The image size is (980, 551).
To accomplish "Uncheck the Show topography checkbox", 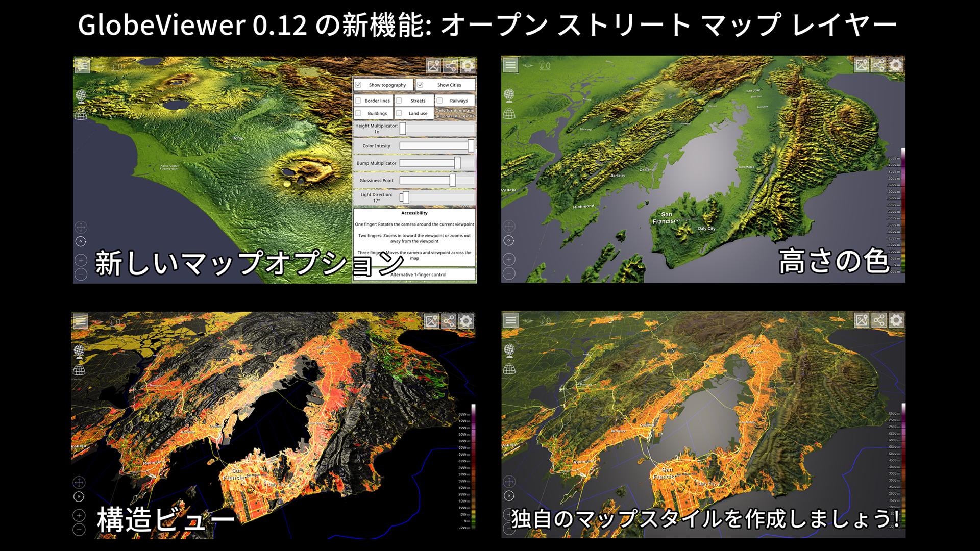I will pos(358,85).
